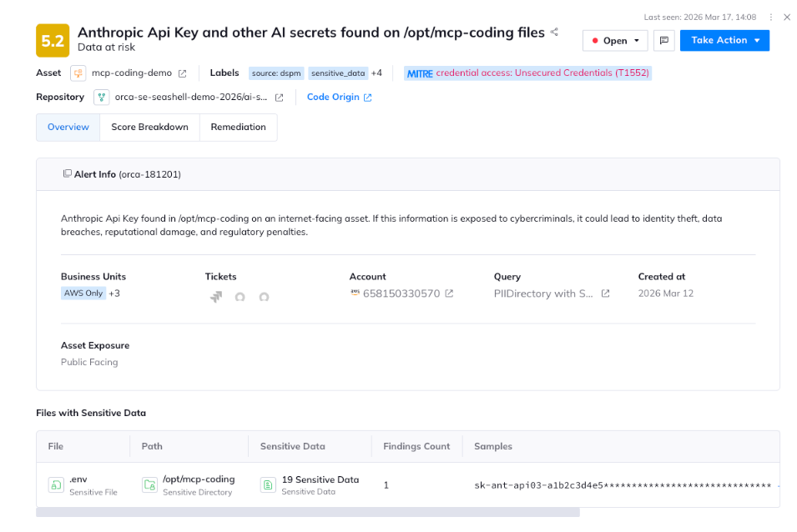Switch to the Score Breakdown tab
Image resolution: width=797 pixels, height=532 pixels.
coord(149,128)
